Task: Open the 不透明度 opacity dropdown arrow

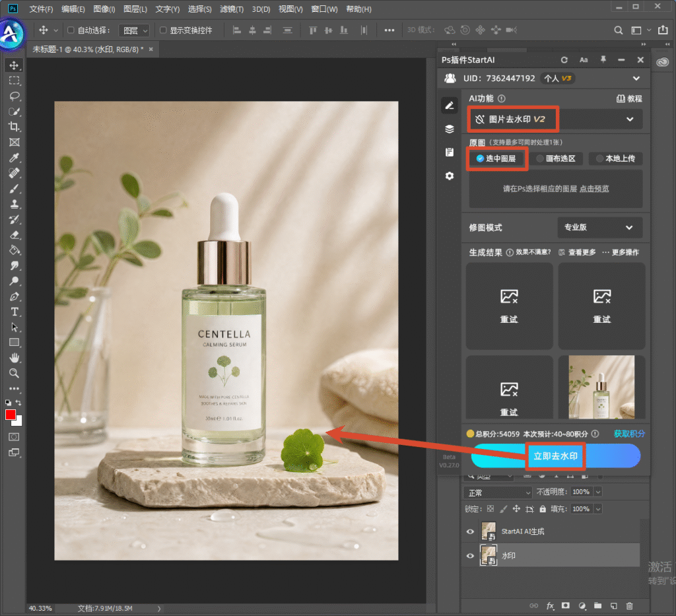Action: pyautogui.click(x=598, y=492)
